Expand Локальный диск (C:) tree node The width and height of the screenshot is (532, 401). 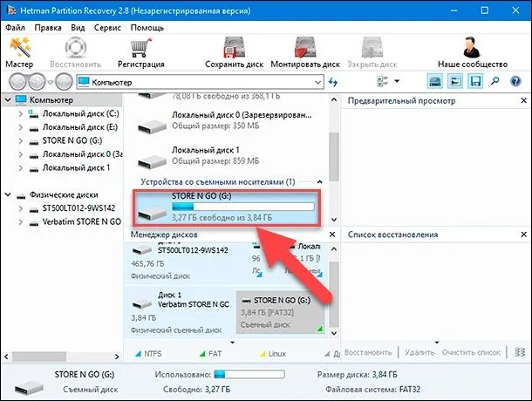(20, 114)
